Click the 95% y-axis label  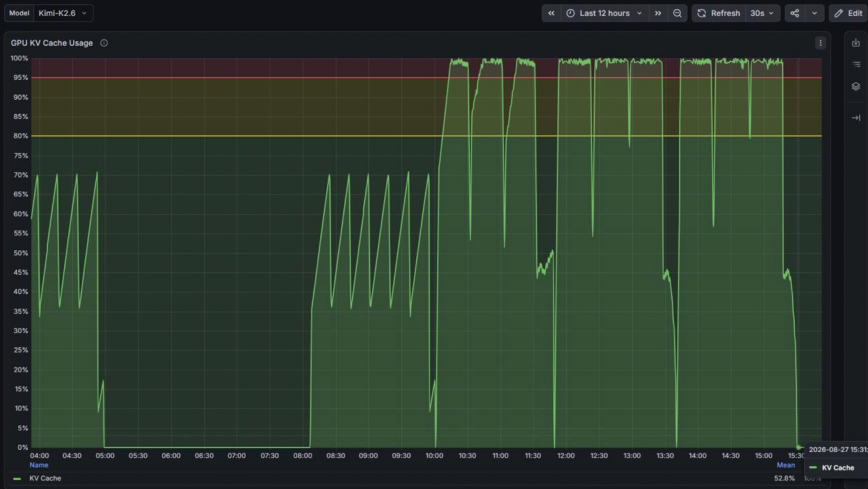click(x=21, y=77)
